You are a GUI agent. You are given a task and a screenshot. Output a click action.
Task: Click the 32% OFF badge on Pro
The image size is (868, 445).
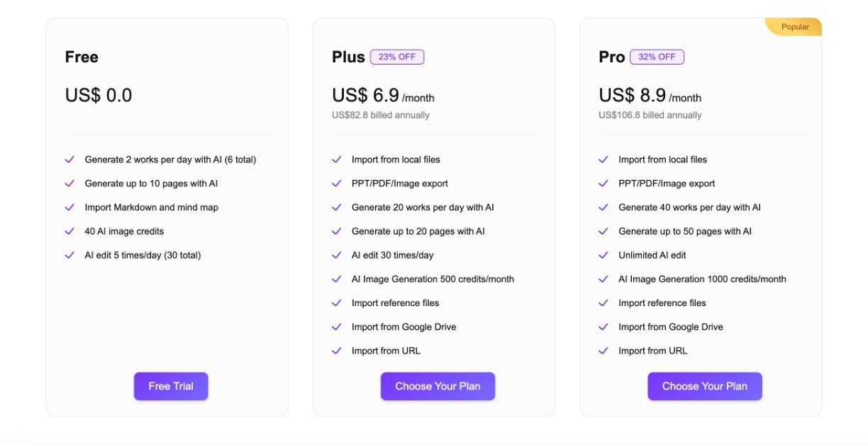point(657,57)
